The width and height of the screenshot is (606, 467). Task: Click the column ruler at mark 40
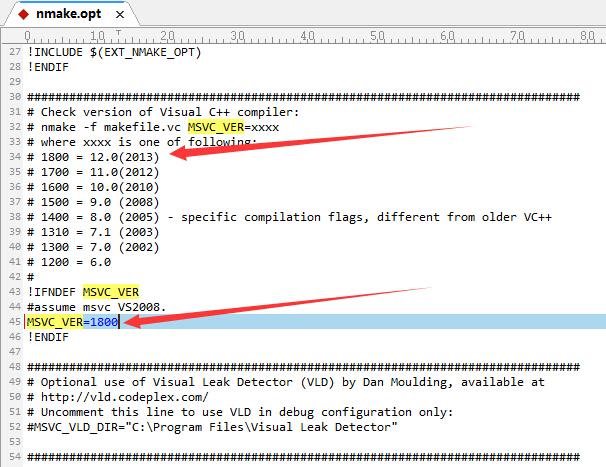click(308, 36)
